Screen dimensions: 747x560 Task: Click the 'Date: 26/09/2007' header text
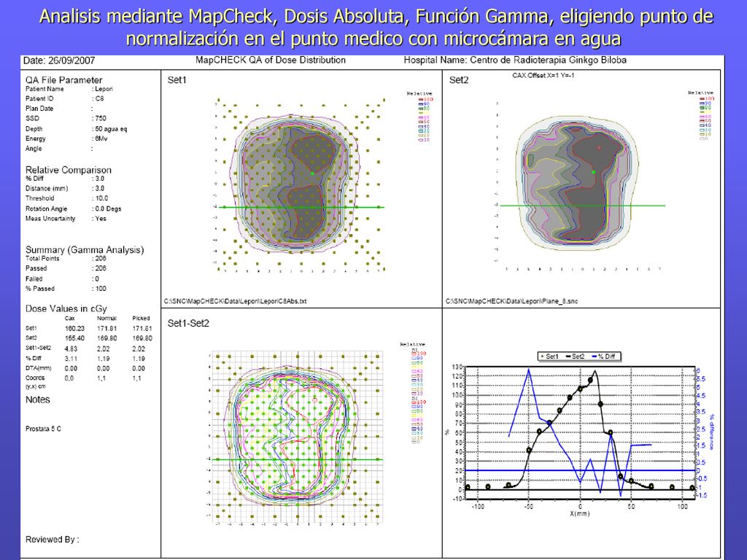59,61
